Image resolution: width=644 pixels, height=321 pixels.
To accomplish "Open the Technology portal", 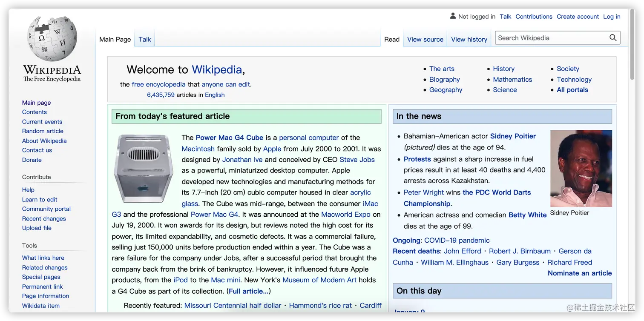I will 574,80.
